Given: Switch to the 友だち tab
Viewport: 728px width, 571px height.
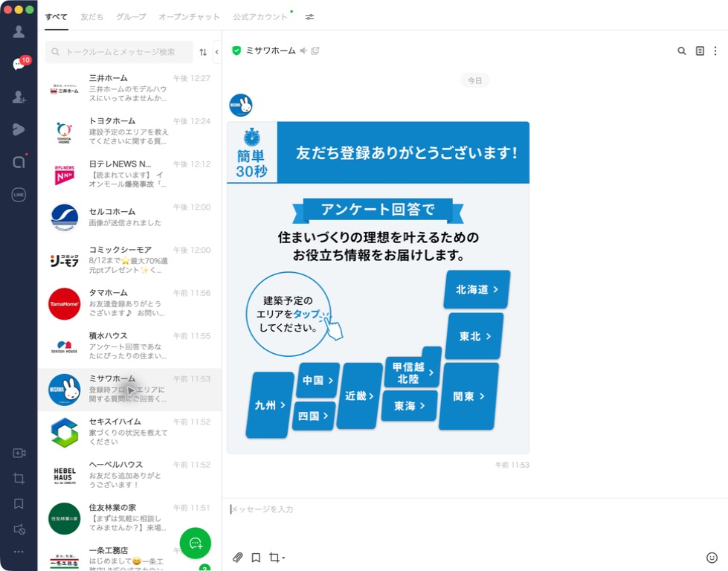Looking at the screenshot, I should tap(91, 17).
